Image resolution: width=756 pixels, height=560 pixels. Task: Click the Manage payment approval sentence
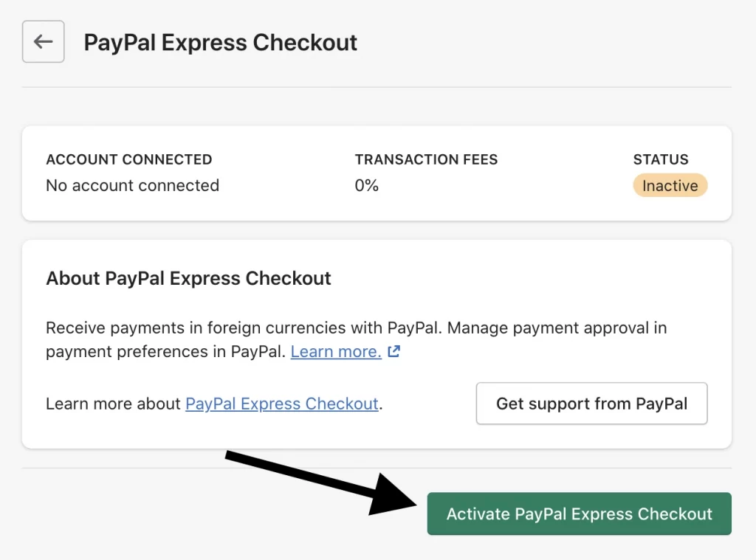tap(357, 339)
